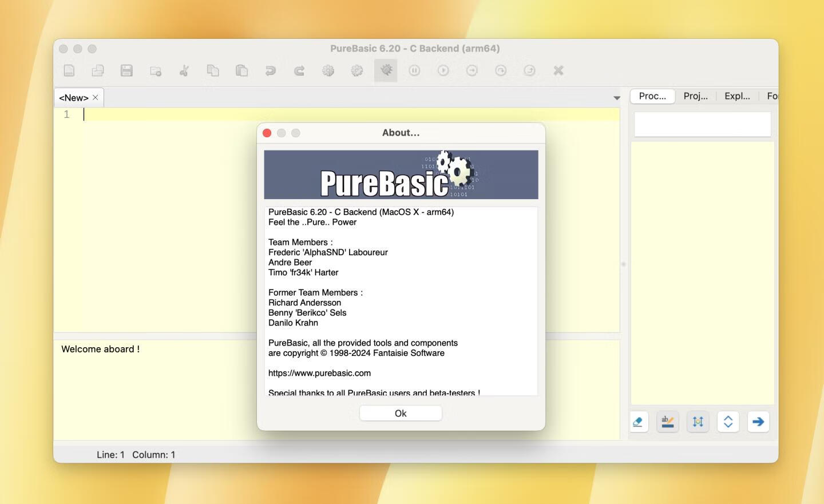Screen dimensions: 824x504
Task: Click the folder icon right of the floppy disk
Action: click(156, 71)
